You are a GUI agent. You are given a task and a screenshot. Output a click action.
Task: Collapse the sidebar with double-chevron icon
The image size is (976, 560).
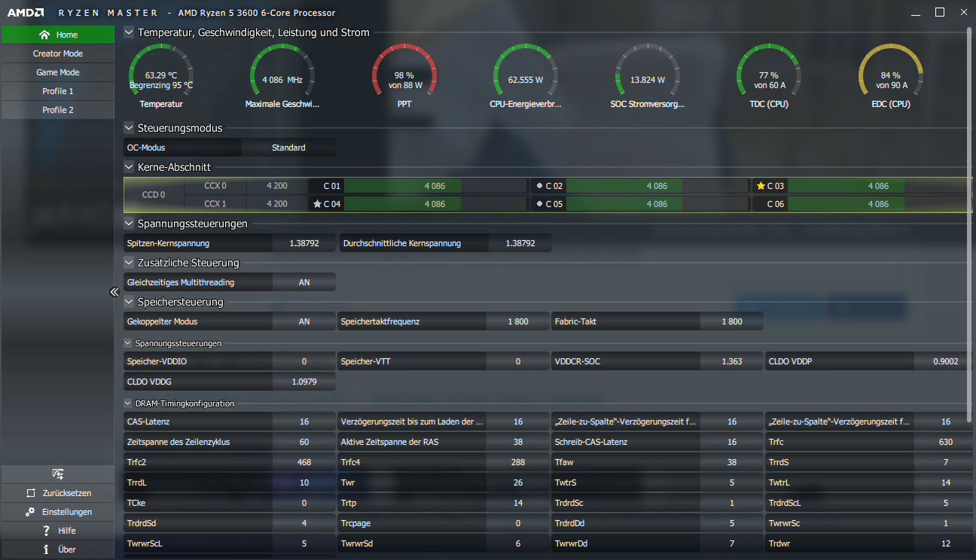click(x=114, y=292)
